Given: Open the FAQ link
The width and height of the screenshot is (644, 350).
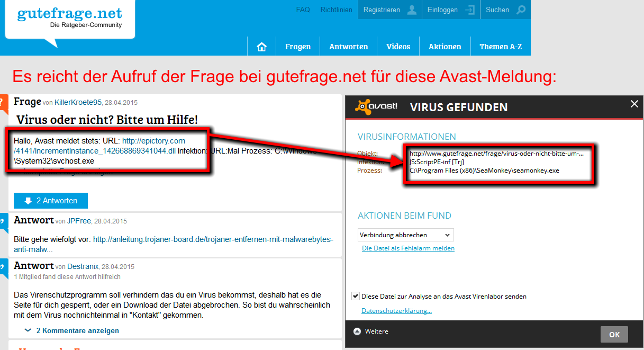Looking at the screenshot, I should 303,10.
